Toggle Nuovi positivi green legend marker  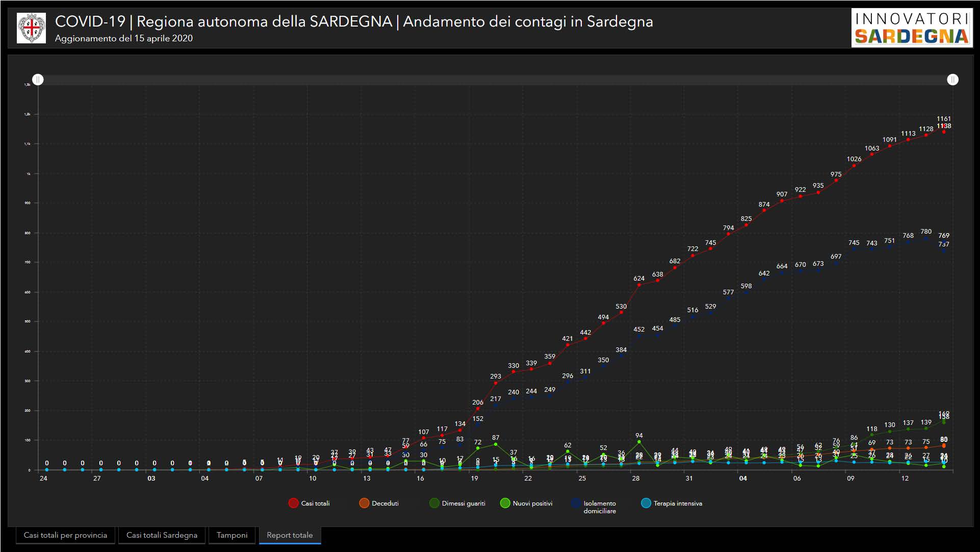pos(505,503)
